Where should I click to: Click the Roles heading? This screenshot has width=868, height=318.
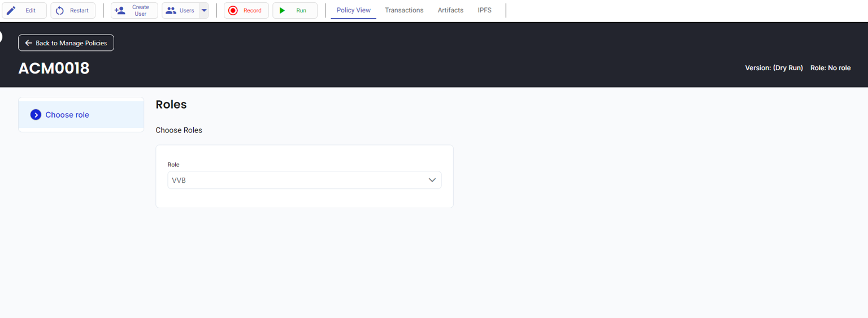[171, 105]
